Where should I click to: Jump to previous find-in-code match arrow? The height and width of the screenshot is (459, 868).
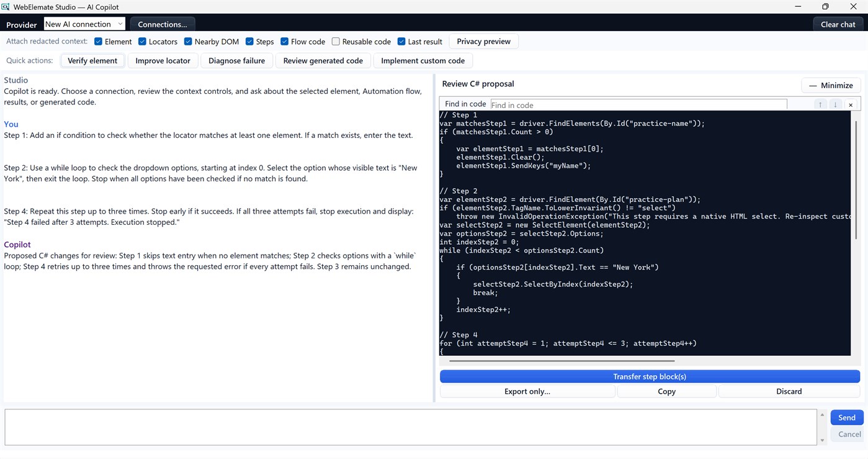click(x=820, y=104)
